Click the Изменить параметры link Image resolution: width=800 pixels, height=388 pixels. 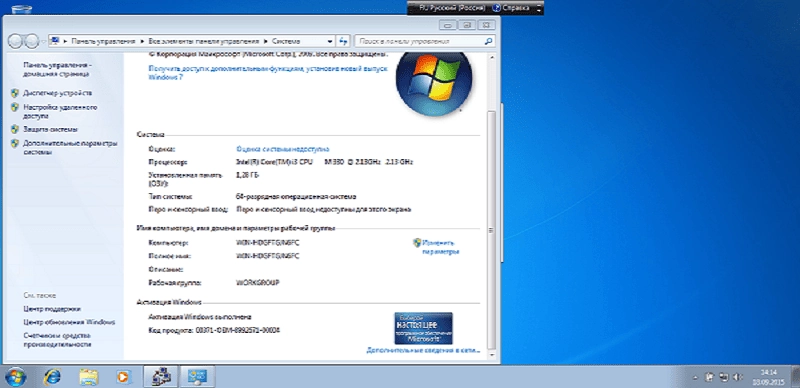tap(441, 247)
